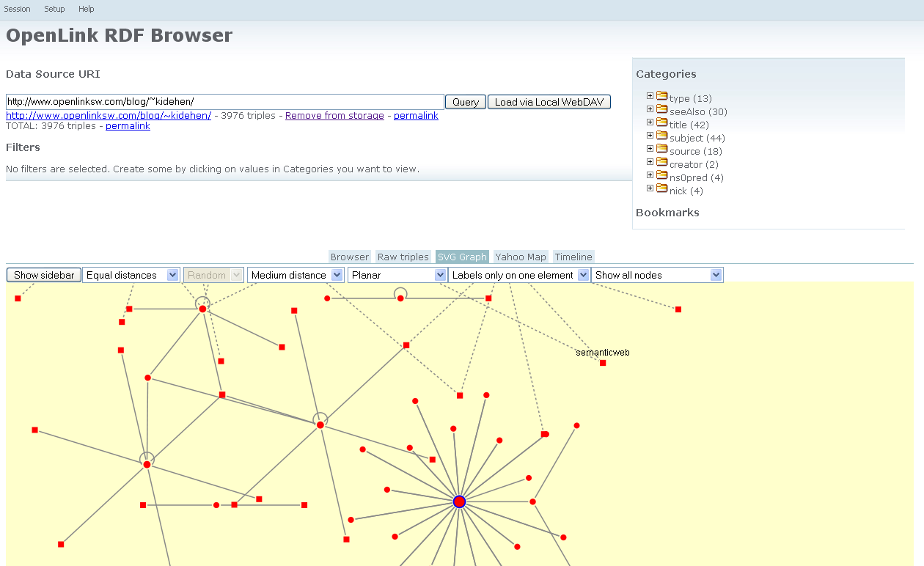Image resolution: width=924 pixels, height=566 pixels.
Task: Open the subject category folder icon
Action: tap(661, 136)
